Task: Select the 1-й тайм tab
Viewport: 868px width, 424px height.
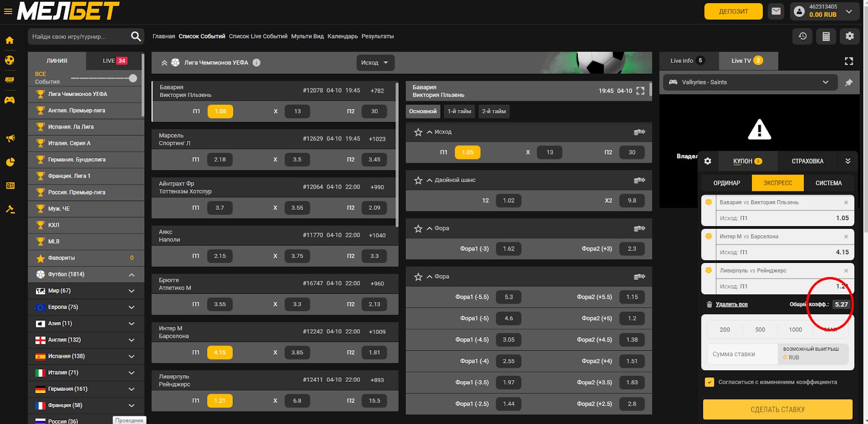Action: pos(459,111)
